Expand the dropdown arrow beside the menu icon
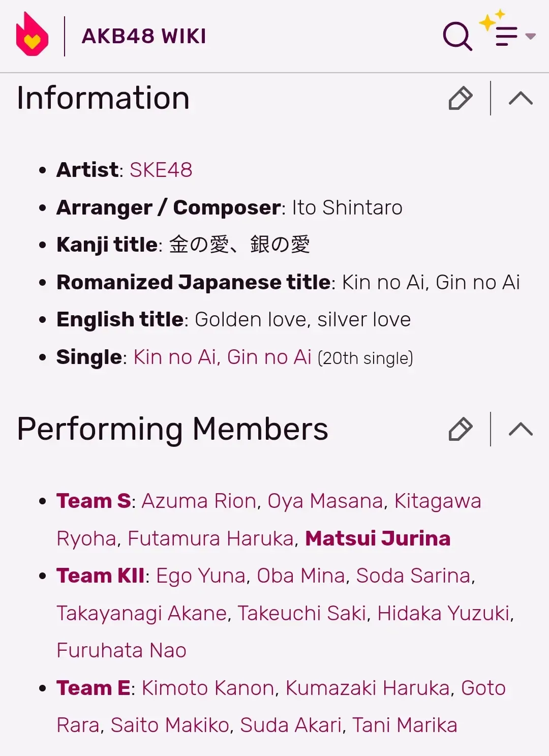The image size is (549, 756). (530, 36)
